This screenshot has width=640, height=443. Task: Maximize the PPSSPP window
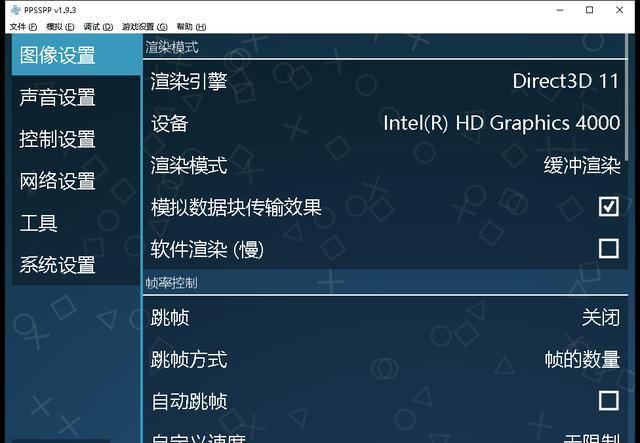589,10
